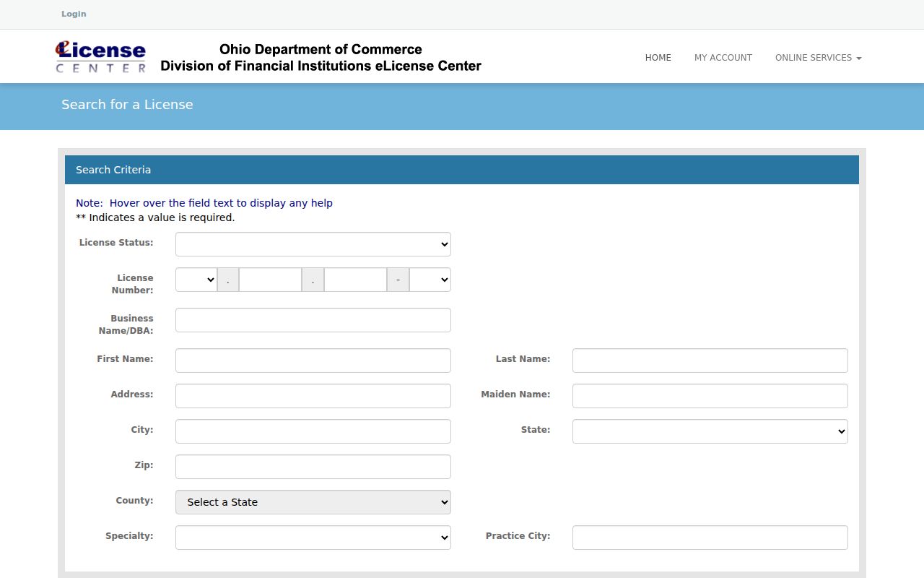Viewport: 924px width, 578px height.
Task: Open the License Number suffix dropdown
Action: [x=430, y=280]
